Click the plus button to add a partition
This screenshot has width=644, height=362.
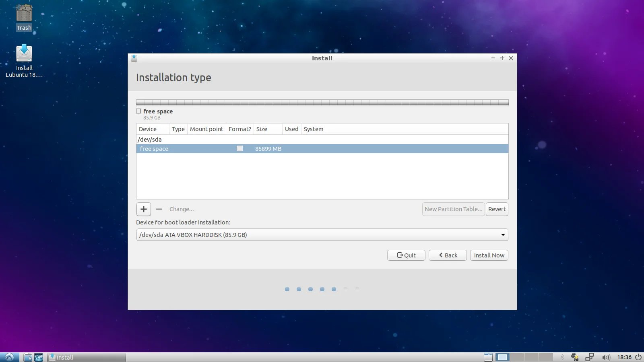click(144, 209)
